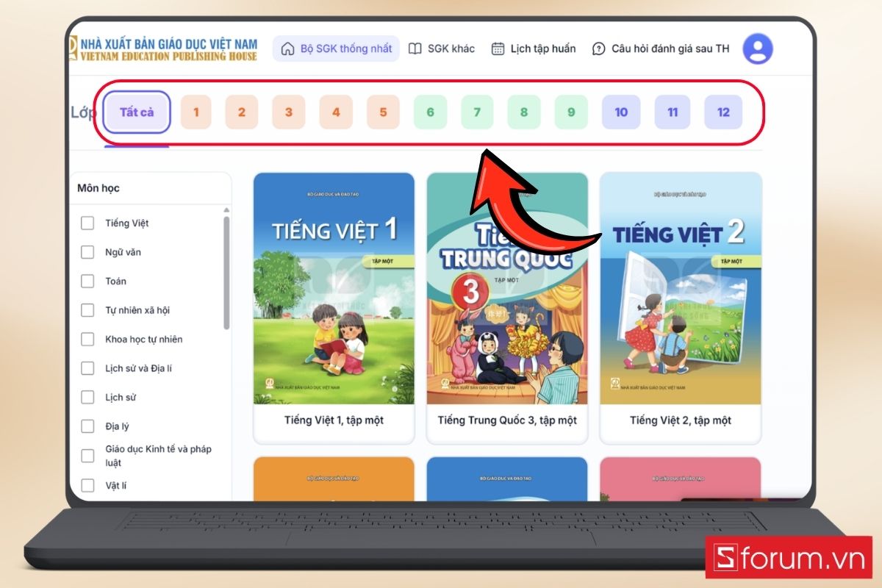Click the home icon in Bộ SGK tab
882x588 pixels.
tap(288, 49)
